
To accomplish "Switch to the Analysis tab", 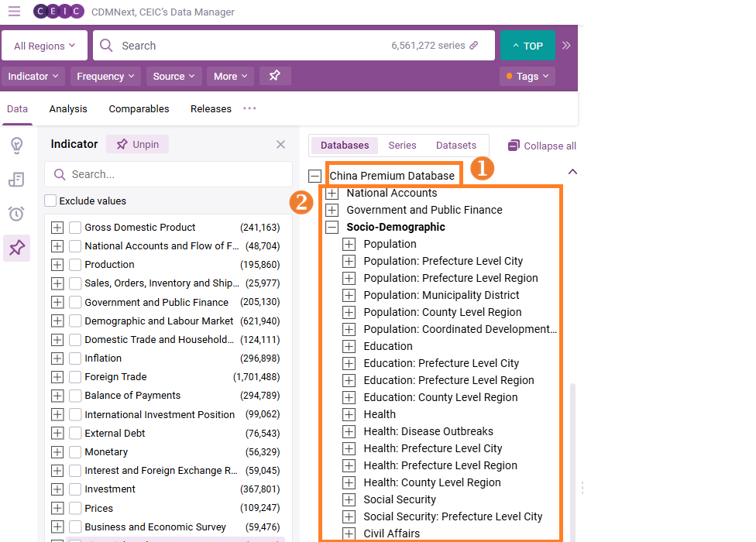I will click(x=68, y=109).
